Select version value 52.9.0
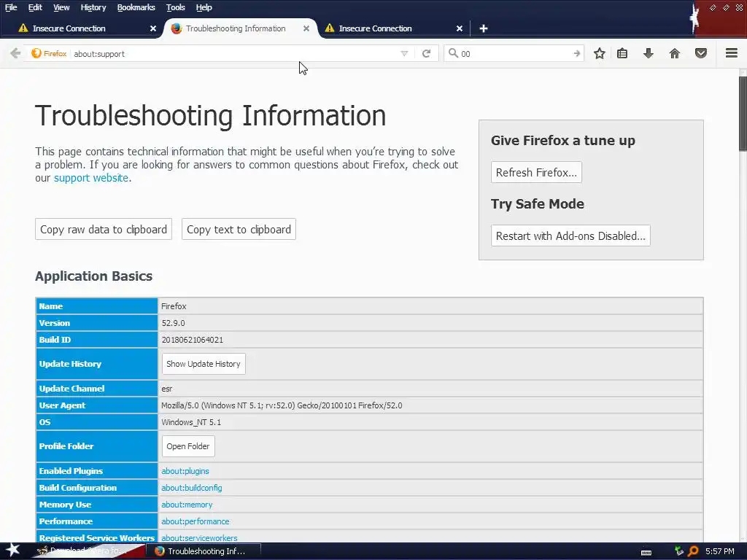Image resolution: width=747 pixels, height=560 pixels. 173,323
